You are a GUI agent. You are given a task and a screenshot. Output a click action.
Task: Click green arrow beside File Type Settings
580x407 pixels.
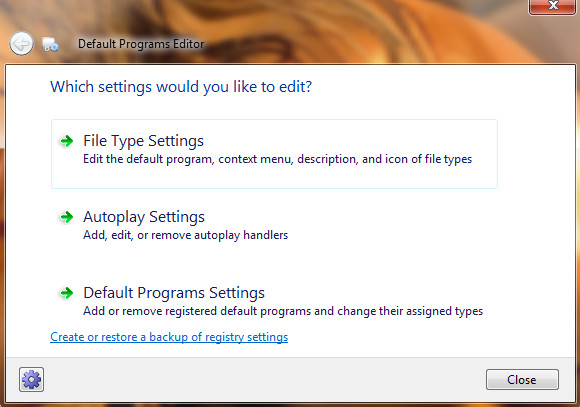[67, 141]
